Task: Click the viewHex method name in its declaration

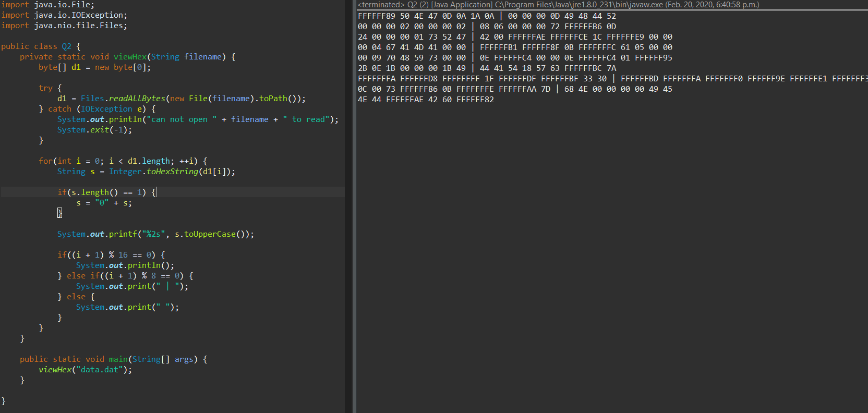Action: click(x=130, y=57)
